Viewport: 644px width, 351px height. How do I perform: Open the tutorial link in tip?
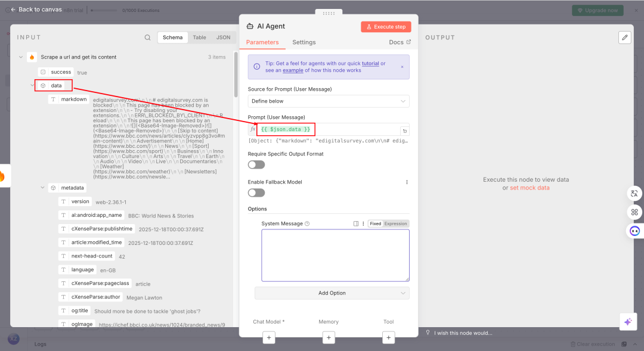pos(370,64)
